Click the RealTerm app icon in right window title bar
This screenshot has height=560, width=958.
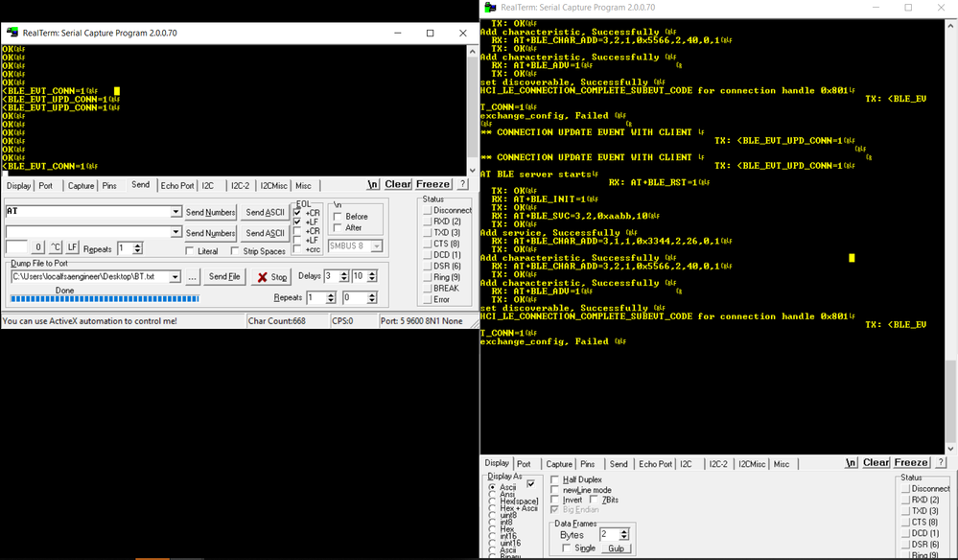(x=490, y=8)
